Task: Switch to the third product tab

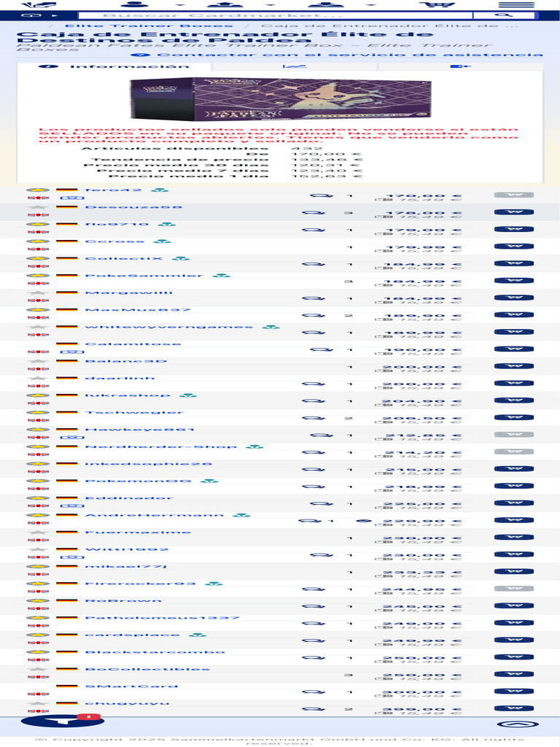Action: pyautogui.click(x=460, y=66)
